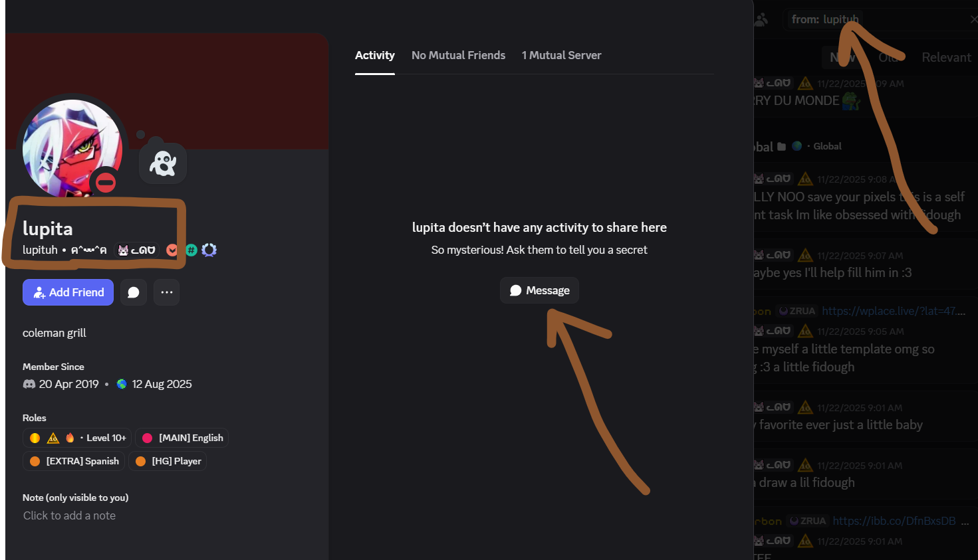The height and width of the screenshot is (560, 978).
Task: Click the red do-not-disturb status indicator
Action: tap(105, 183)
